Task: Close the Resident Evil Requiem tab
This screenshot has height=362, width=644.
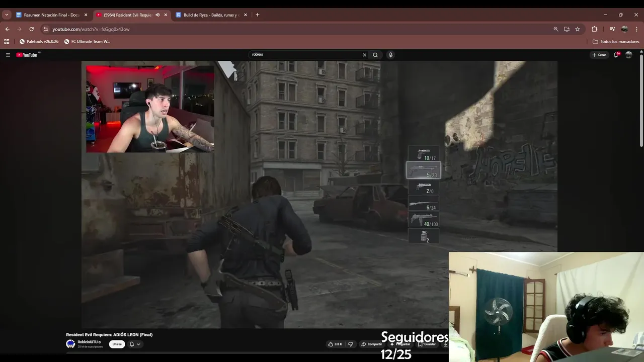Action: (166, 15)
